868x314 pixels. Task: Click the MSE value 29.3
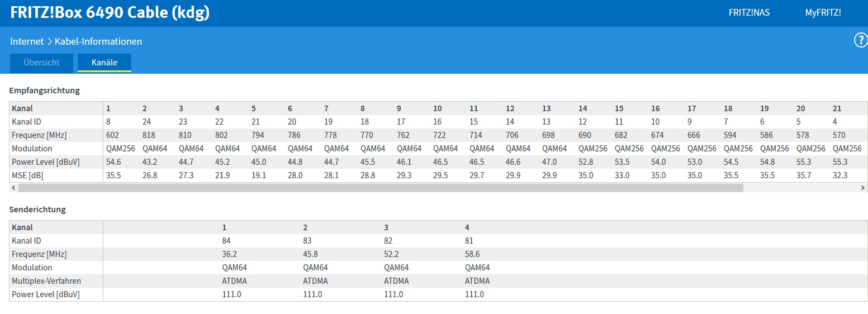pyautogui.click(x=404, y=175)
